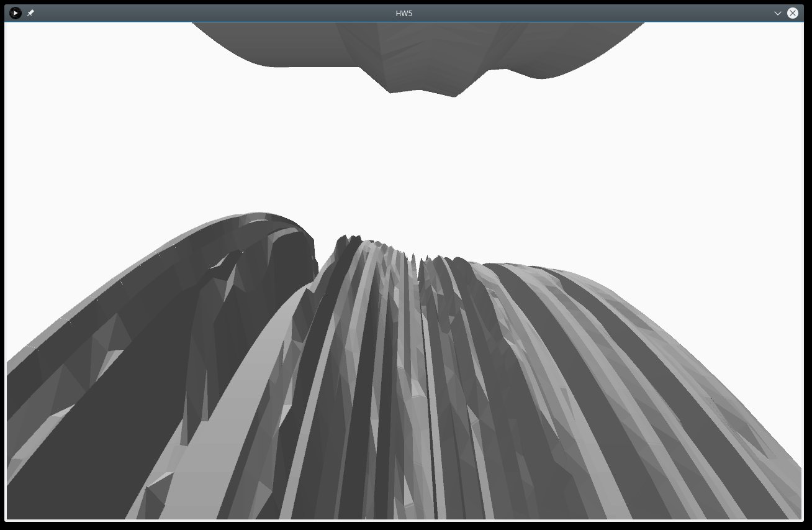Screen dimensions: 812x530
Task: Select the lowest pointed tip of the top mesh
Action: pyautogui.click(x=454, y=96)
